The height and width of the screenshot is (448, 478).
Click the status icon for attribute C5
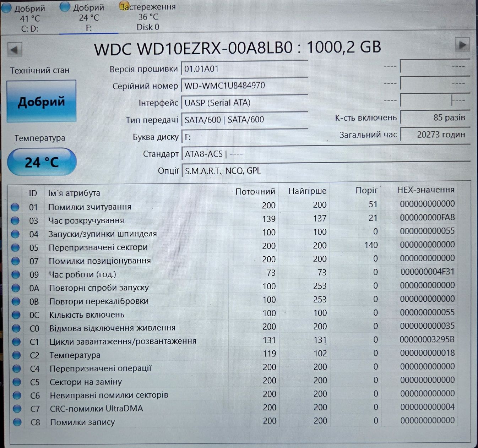click(x=17, y=382)
